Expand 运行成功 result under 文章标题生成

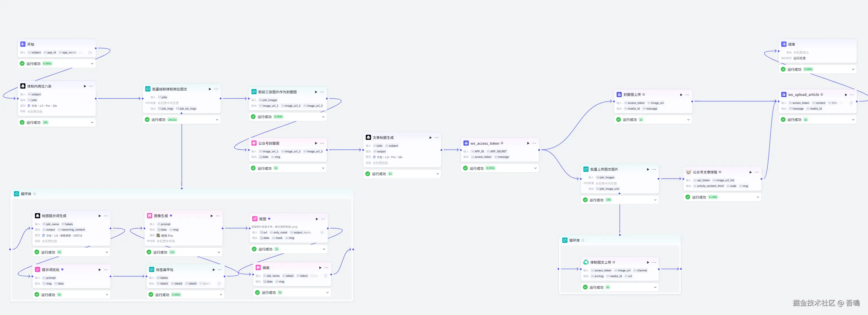click(438, 174)
